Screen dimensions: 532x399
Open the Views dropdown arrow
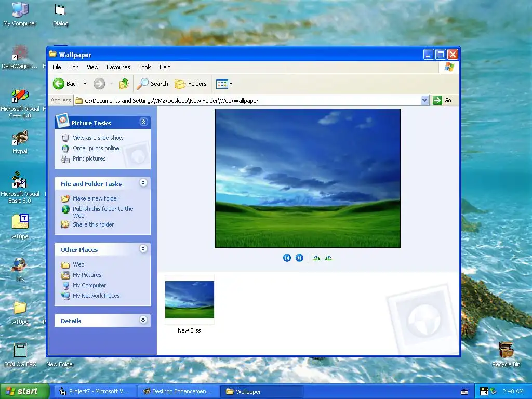coord(231,84)
